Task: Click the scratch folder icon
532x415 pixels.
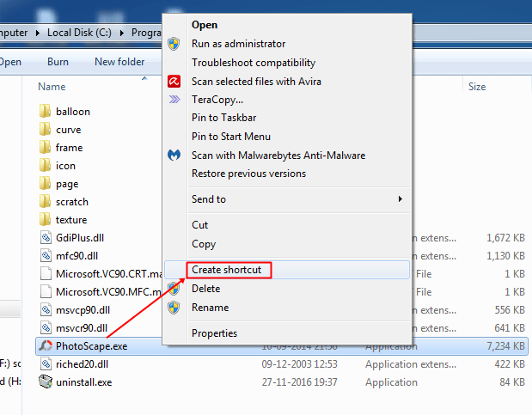Action: [46, 202]
